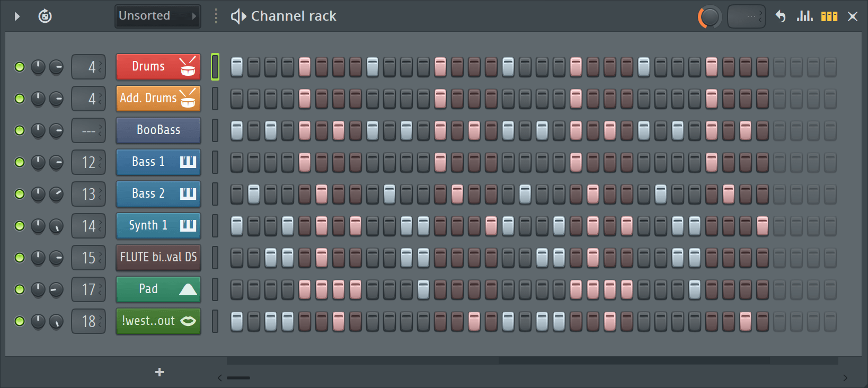
Task: Mute the Pad channel green LED
Action: (20, 289)
